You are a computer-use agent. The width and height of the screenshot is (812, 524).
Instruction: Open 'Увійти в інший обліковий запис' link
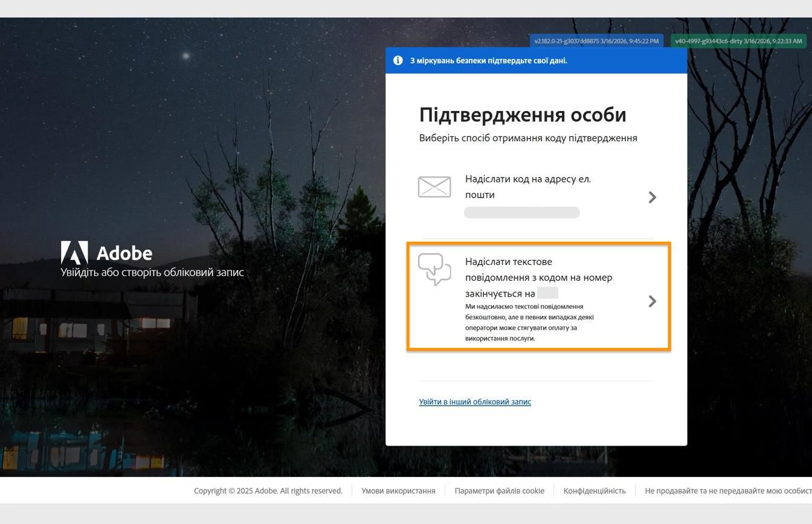coord(475,401)
